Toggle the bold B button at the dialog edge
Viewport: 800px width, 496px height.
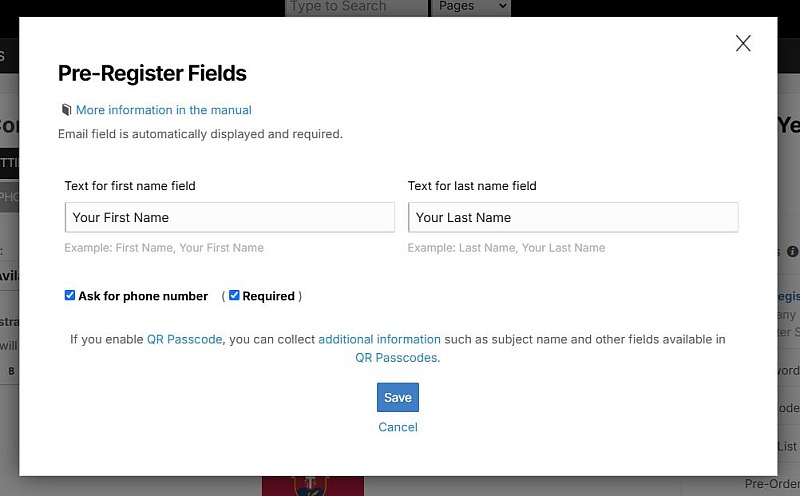pyautogui.click(x=11, y=371)
